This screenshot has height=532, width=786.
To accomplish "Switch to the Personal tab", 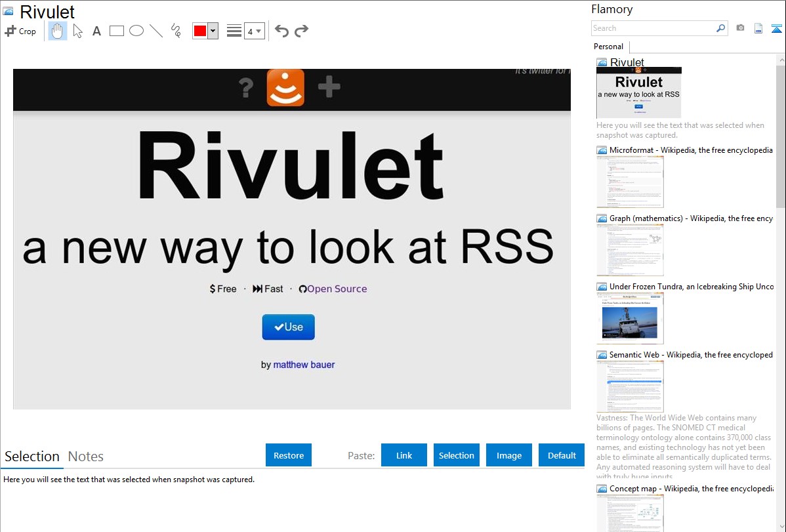I will point(609,47).
